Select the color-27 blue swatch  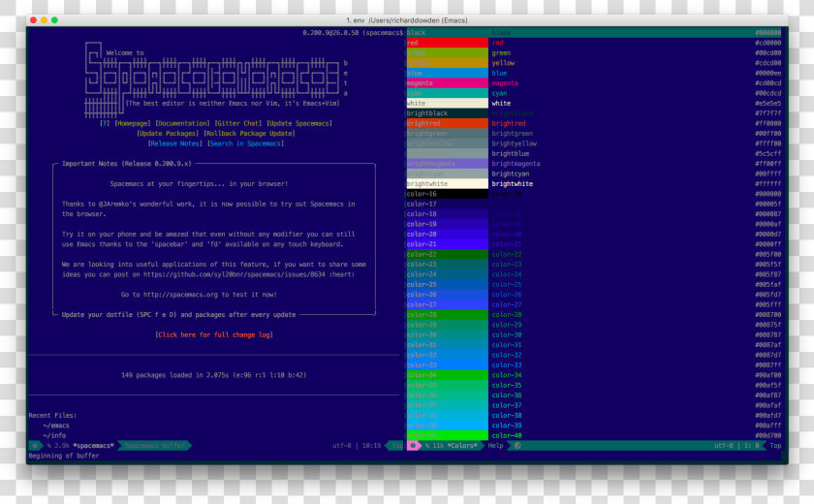tap(447, 304)
